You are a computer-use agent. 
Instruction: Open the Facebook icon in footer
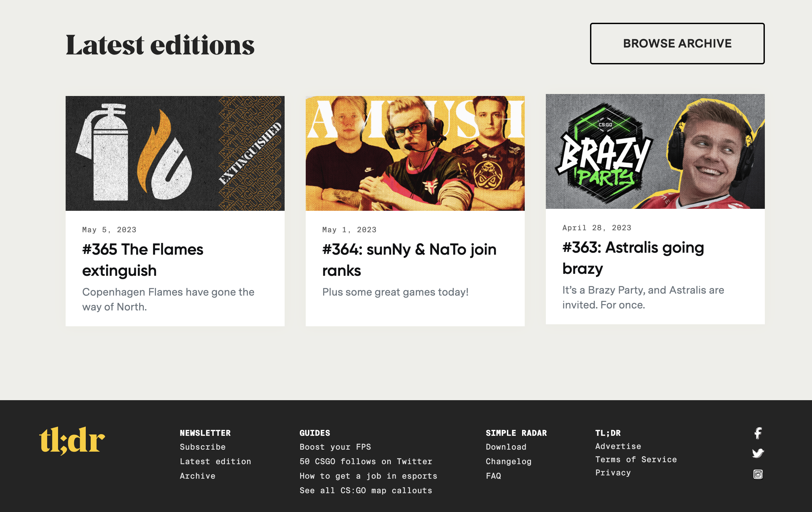pyautogui.click(x=758, y=433)
